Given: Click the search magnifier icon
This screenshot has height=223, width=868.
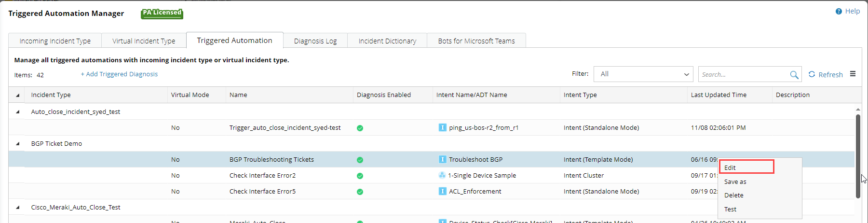Looking at the screenshot, I should point(794,75).
